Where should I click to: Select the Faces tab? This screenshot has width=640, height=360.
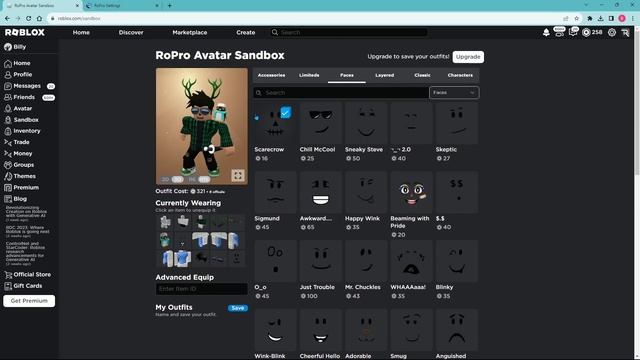[347, 76]
